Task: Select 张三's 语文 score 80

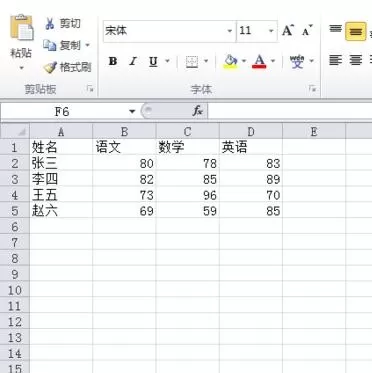Action: [x=124, y=163]
